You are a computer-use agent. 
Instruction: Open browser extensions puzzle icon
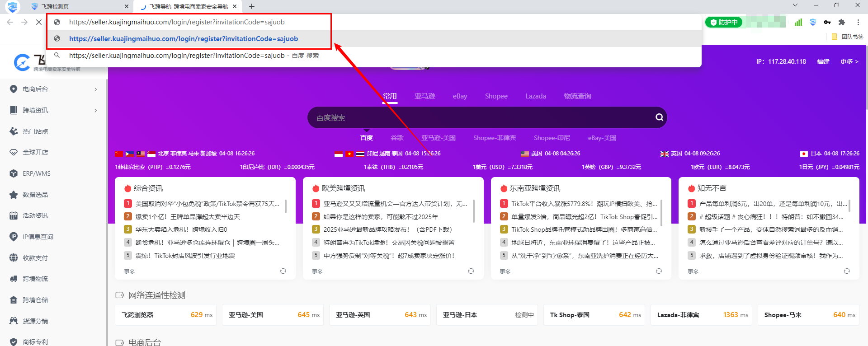pos(842,22)
